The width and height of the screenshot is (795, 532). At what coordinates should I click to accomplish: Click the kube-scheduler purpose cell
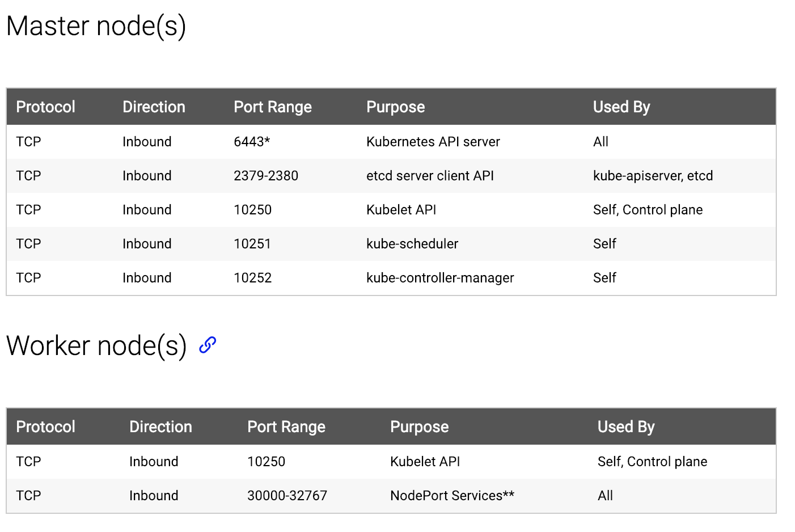(412, 244)
